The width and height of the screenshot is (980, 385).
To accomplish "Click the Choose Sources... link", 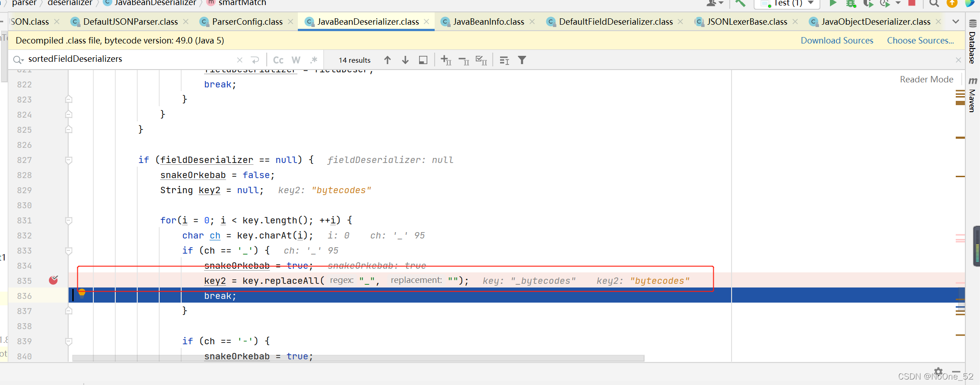I will point(921,40).
